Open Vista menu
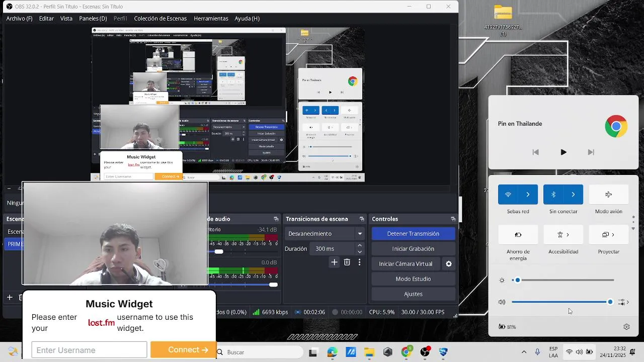This screenshot has height=362, width=644. tap(66, 18)
